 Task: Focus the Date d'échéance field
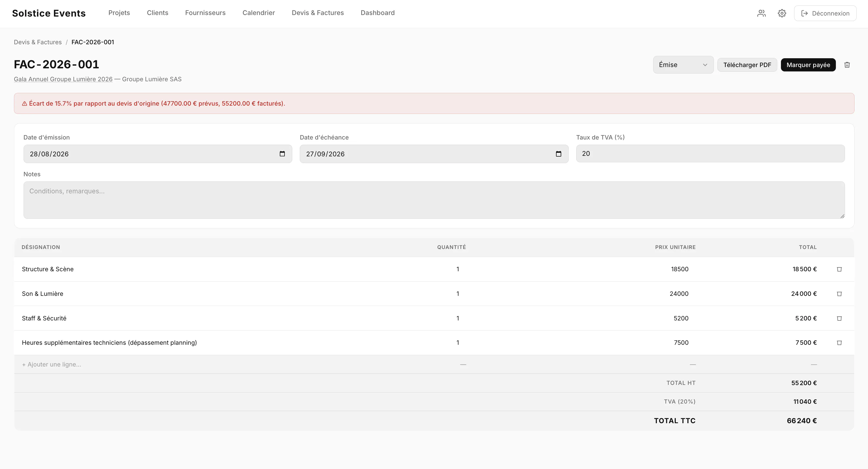[x=434, y=154]
